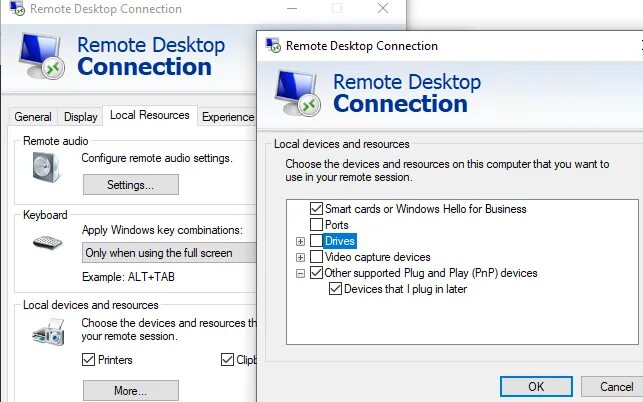
Task: Uncheck Smart cards or Windows Hello for Business
Action: pos(316,208)
